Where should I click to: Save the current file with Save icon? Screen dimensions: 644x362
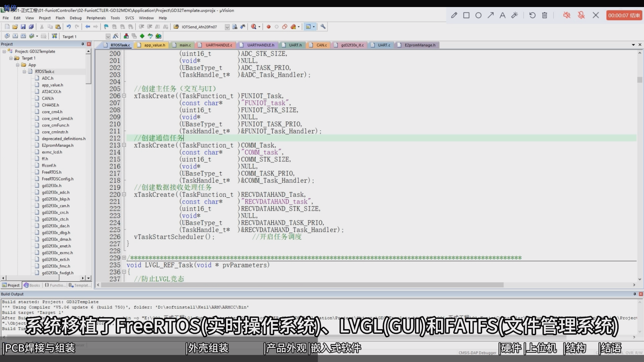coord(23,27)
